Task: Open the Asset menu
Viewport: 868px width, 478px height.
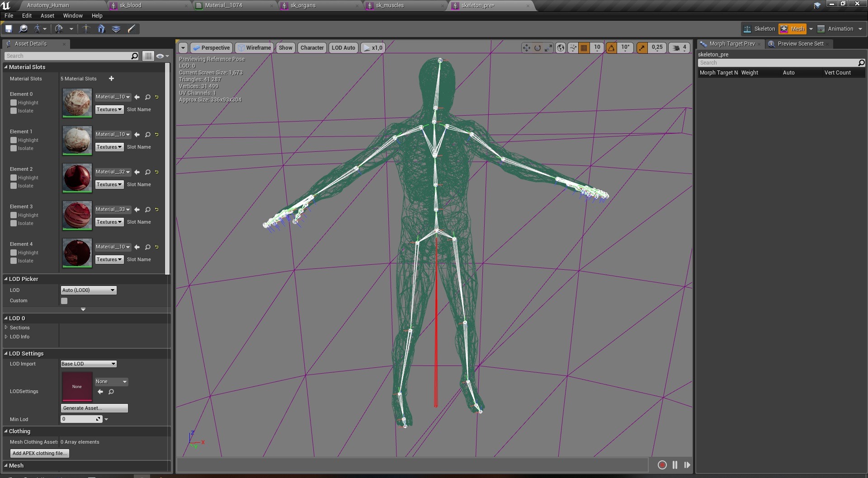Action: tap(47, 15)
